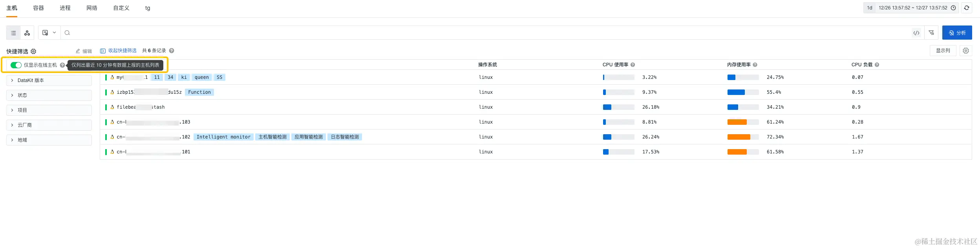The width and height of the screenshot is (980, 248).
Task: Toggle 仅显示在线主机 switch
Action: click(x=16, y=65)
